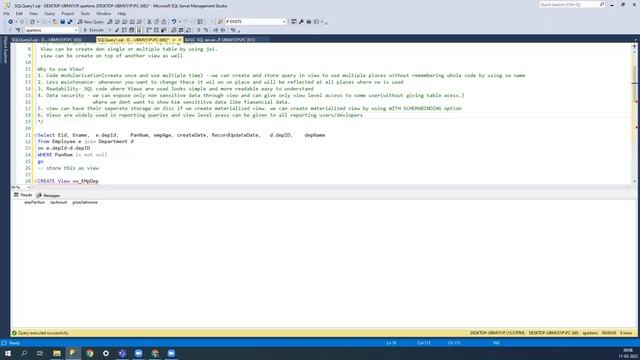640x360 pixels.
Task: Click the 'Why to use View?' comment line
Action: coord(60,69)
